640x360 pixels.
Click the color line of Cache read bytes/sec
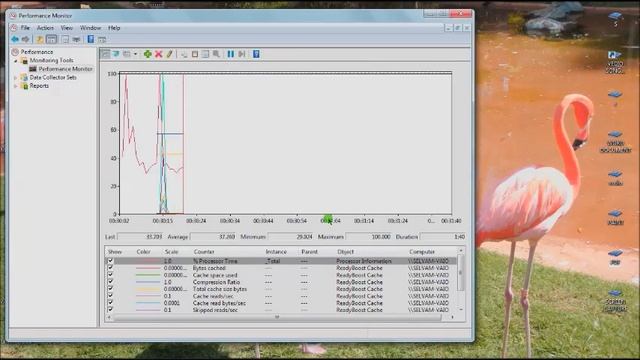pos(148,303)
